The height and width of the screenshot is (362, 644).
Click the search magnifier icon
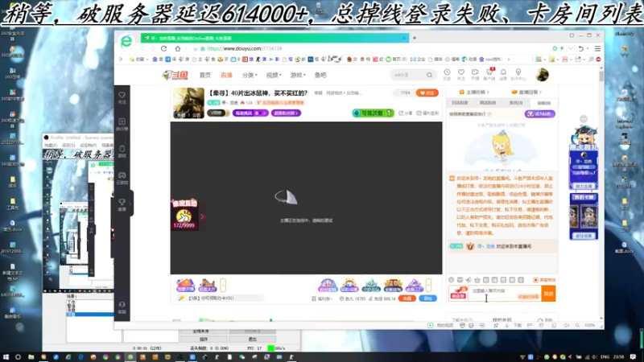click(430, 75)
